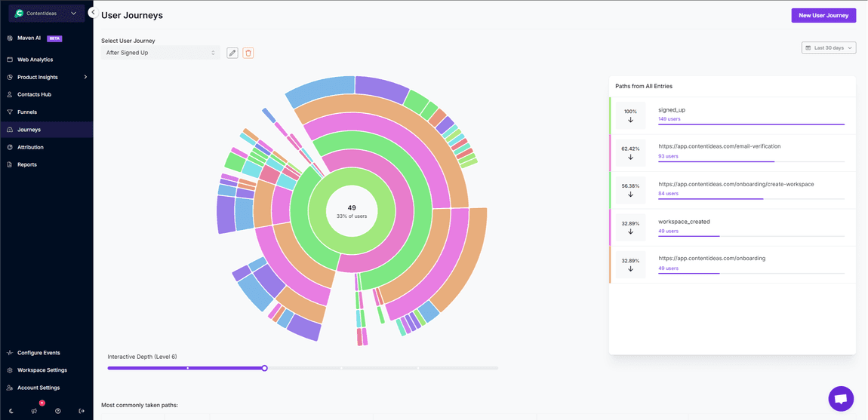
Task: Collapse the sidebar with the arrow button
Action: 92,13
